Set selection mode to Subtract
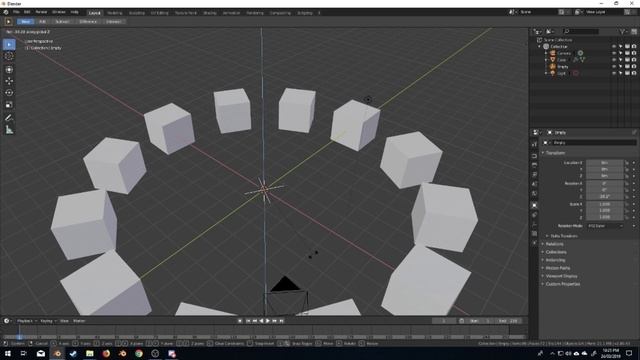Screen dimensions: 640x360 pyautogui.click(x=62, y=22)
